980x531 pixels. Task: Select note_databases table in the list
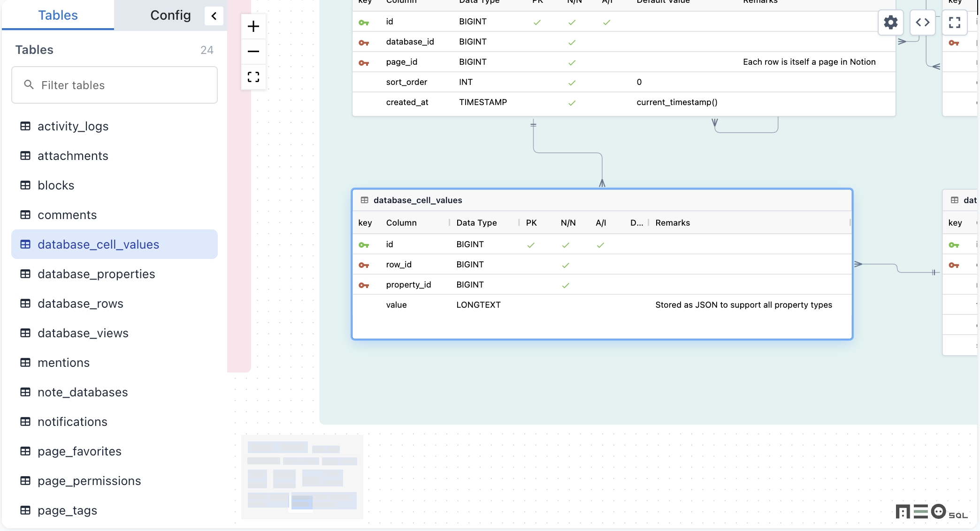(x=115, y=392)
